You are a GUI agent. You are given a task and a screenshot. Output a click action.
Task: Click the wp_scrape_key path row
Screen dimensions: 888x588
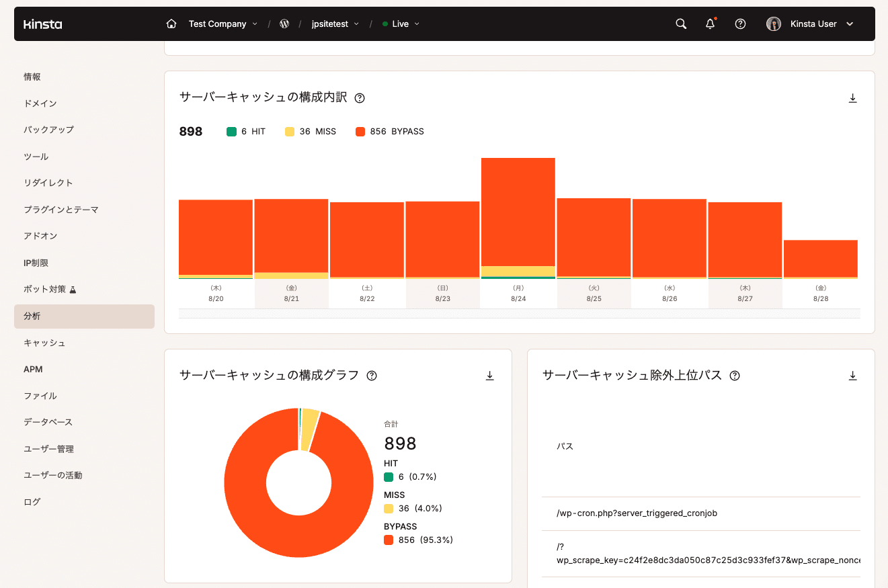click(x=700, y=553)
